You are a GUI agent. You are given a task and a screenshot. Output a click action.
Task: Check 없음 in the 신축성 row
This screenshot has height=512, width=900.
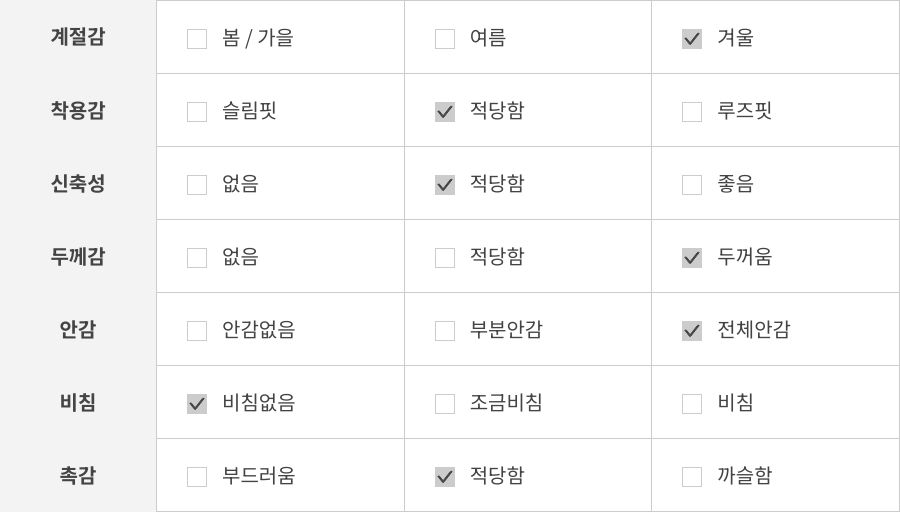point(197,185)
